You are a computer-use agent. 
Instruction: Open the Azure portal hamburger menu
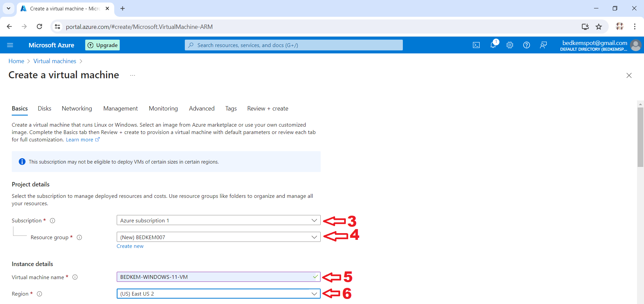[10, 45]
